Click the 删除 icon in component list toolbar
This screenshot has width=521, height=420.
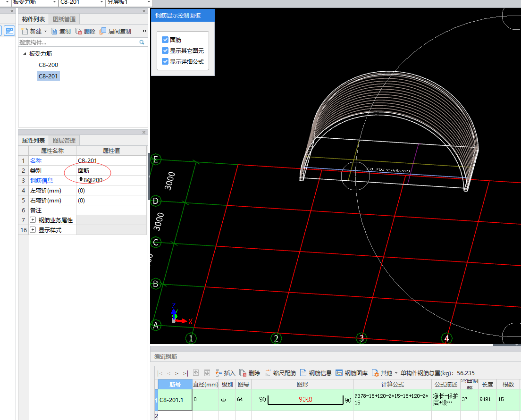(78, 31)
